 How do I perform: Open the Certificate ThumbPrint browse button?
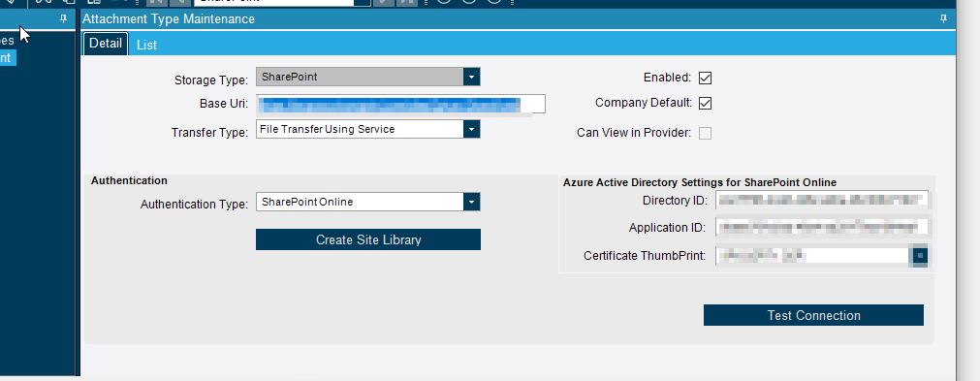coord(920,256)
